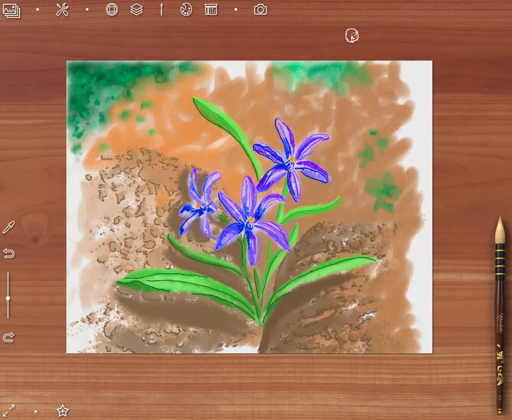The image size is (512, 420).
Task: Open the layers stack icon
Action: point(137,9)
